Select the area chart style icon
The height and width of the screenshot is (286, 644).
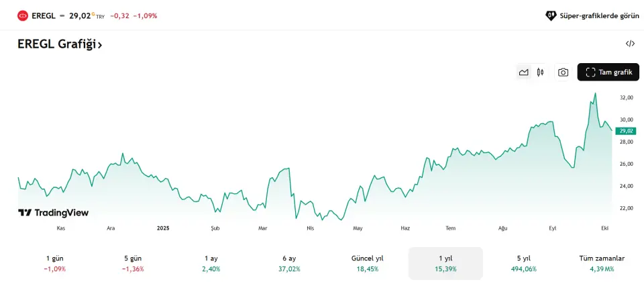(x=523, y=73)
